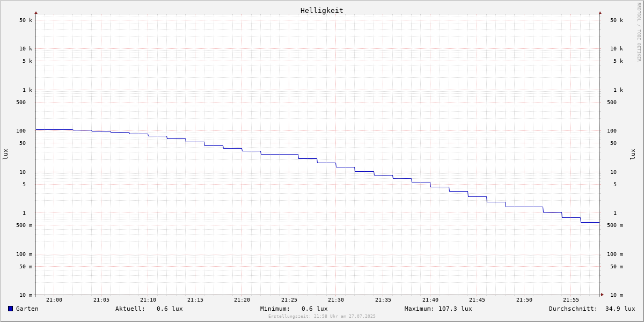This screenshot has width=644, height=322.
Task: Select "50 m" on the right y-axis
Action: [617, 267]
